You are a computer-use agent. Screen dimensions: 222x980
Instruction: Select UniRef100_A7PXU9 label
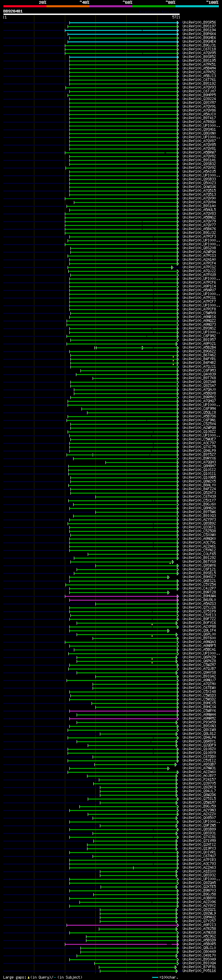coord(199,275)
